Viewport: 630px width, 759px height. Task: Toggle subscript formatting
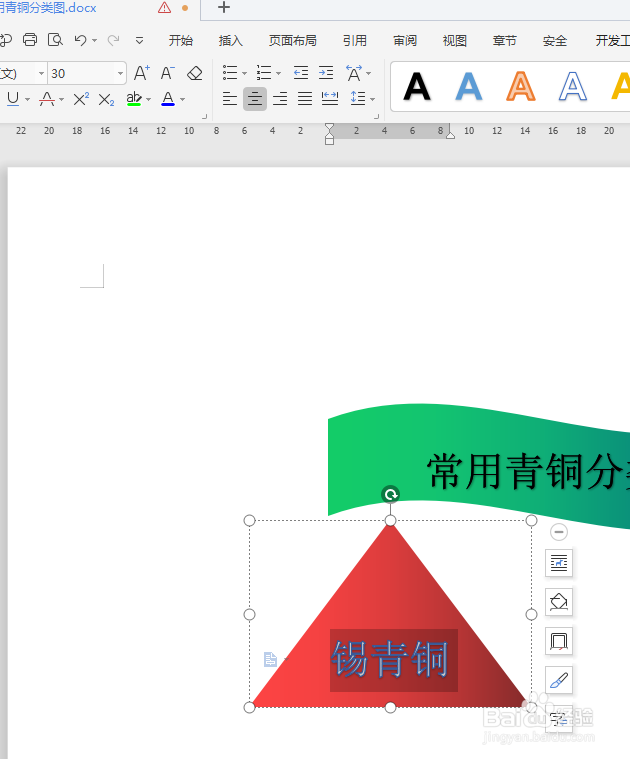[106, 100]
